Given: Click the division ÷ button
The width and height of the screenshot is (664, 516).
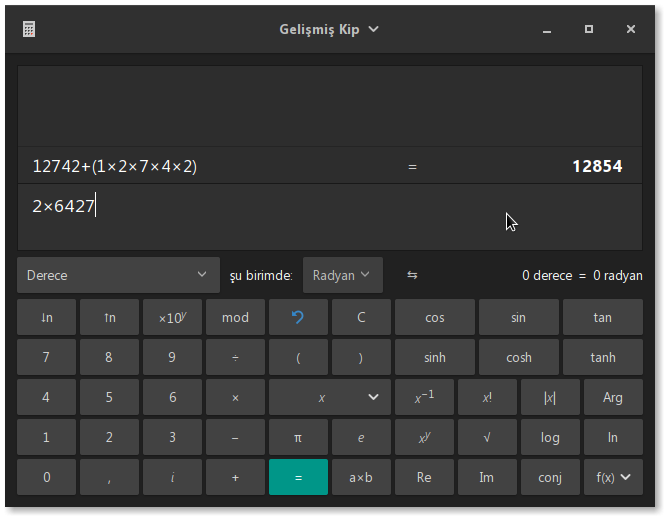Looking at the screenshot, I should [235, 357].
